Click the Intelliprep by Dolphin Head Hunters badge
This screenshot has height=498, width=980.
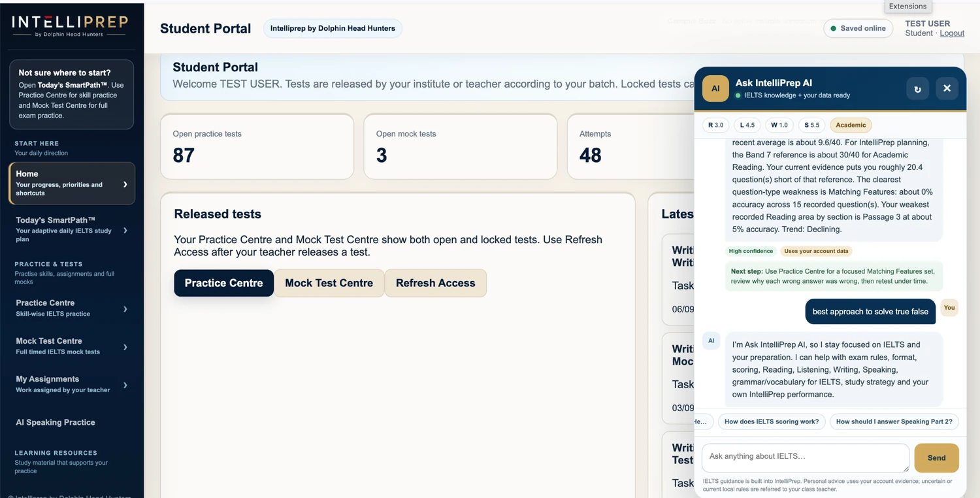[333, 28]
